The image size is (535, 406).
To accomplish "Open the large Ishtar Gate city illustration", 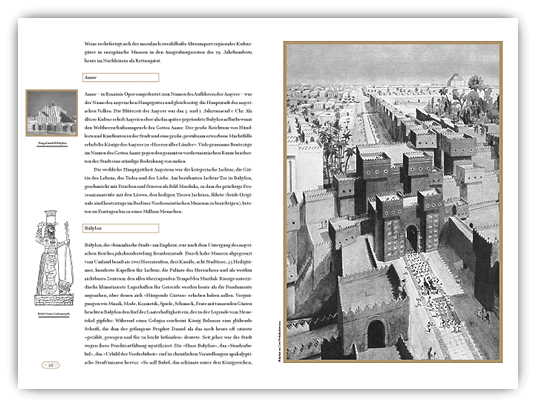I will coord(393,202).
